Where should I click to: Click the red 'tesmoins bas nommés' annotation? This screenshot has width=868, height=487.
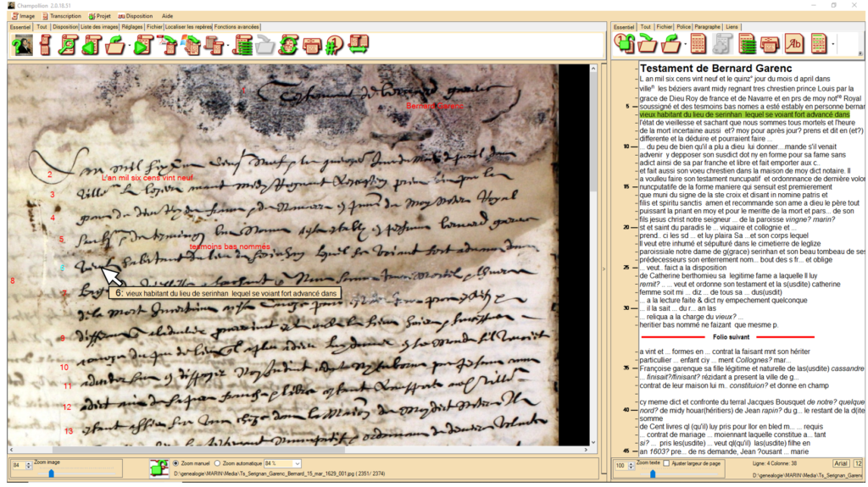tap(230, 246)
